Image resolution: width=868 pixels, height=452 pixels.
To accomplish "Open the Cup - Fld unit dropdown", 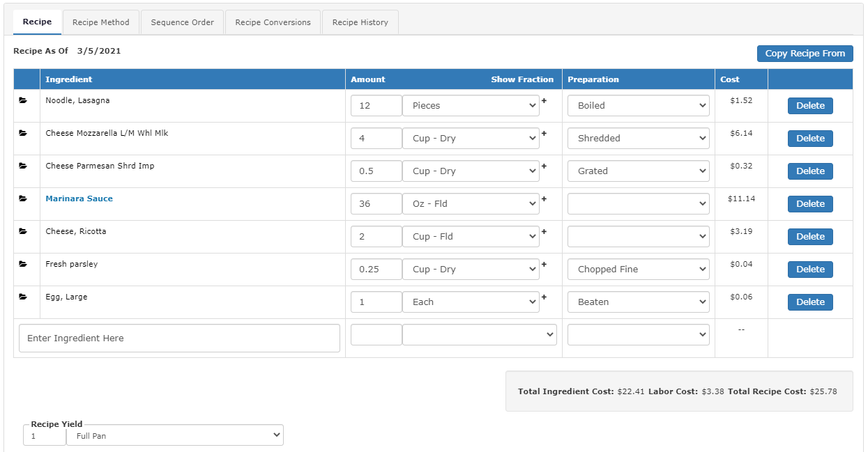I will tap(471, 237).
